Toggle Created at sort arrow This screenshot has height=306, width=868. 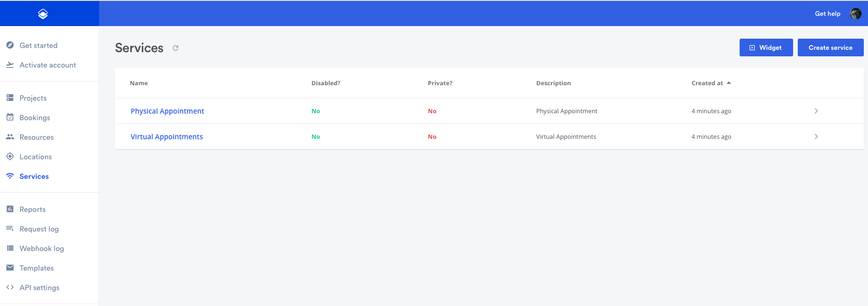pyautogui.click(x=729, y=83)
